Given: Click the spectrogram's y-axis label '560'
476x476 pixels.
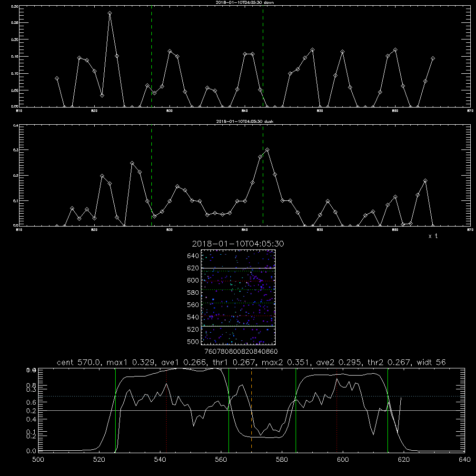Looking at the screenshot, I should point(193,305).
